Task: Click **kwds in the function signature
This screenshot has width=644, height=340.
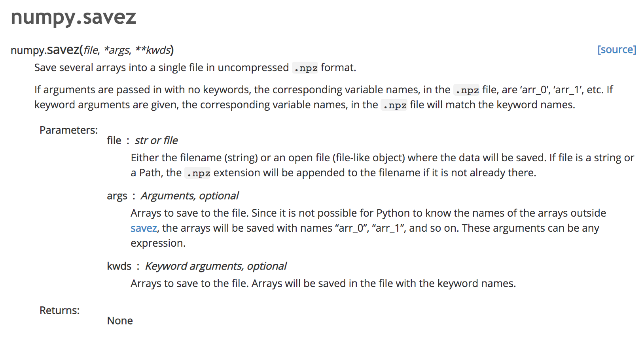Action: pyautogui.click(x=152, y=51)
